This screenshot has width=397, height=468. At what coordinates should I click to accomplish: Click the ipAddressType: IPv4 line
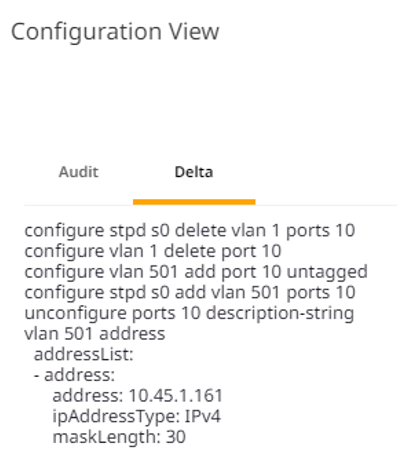(136, 416)
